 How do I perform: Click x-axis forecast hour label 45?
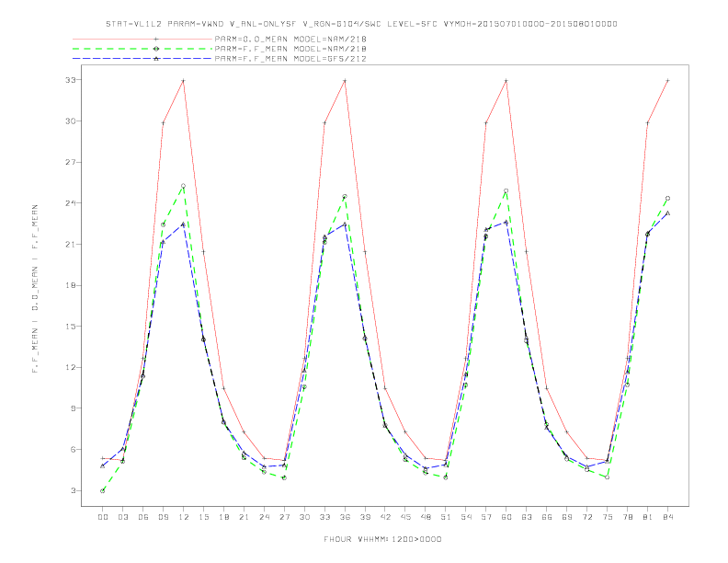click(x=405, y=517)
